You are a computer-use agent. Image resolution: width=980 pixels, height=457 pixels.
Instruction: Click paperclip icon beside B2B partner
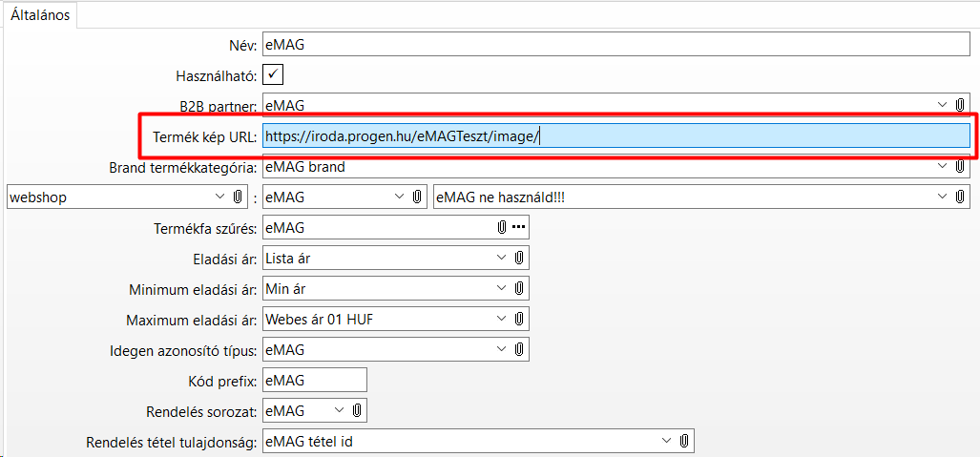961,105
